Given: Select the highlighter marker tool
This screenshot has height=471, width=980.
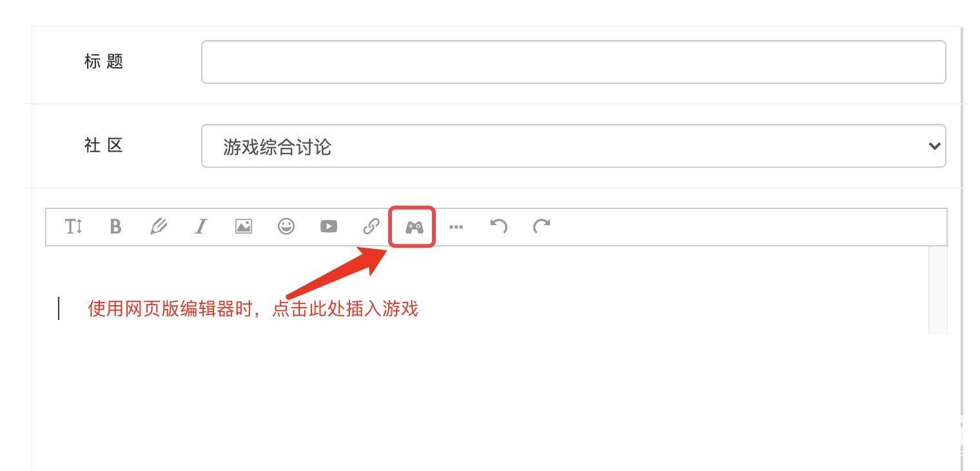Looking at the screenshot, I should coord(158,226).
